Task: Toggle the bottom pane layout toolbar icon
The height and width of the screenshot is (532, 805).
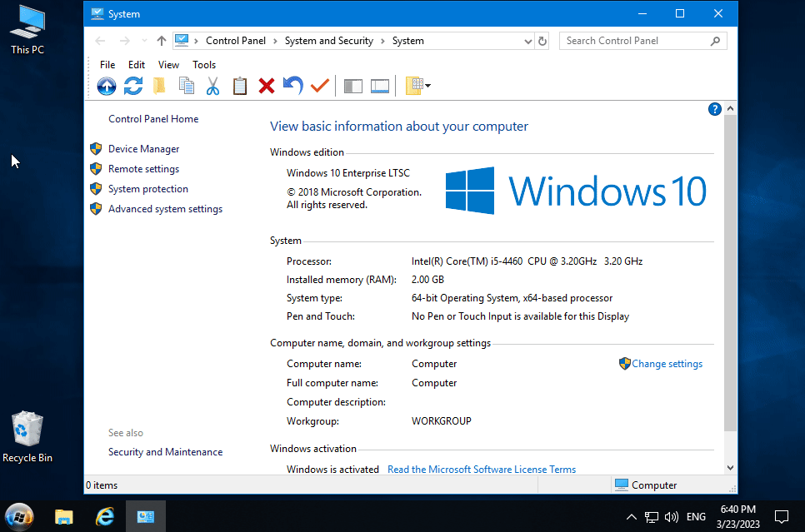Action: point(380,86)
